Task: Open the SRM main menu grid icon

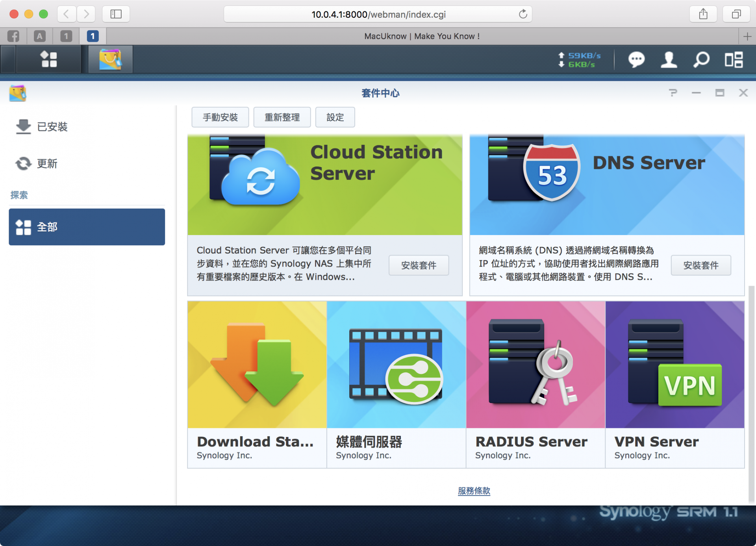Action: 49,59
